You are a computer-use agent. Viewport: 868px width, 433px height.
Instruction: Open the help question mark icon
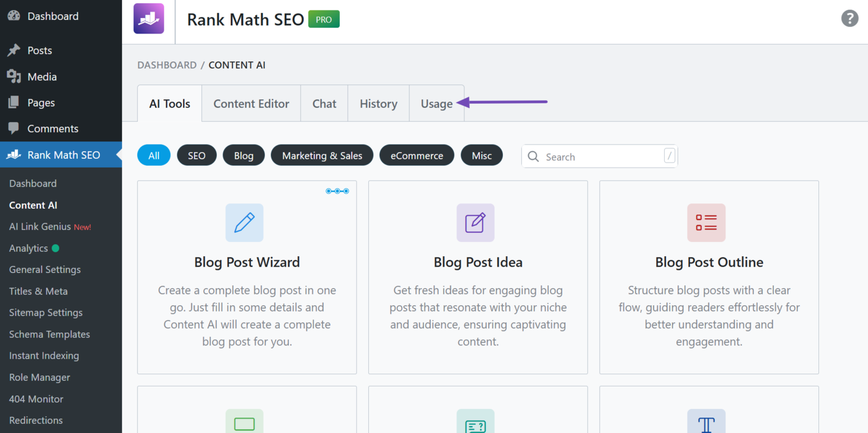coord(849,18)
